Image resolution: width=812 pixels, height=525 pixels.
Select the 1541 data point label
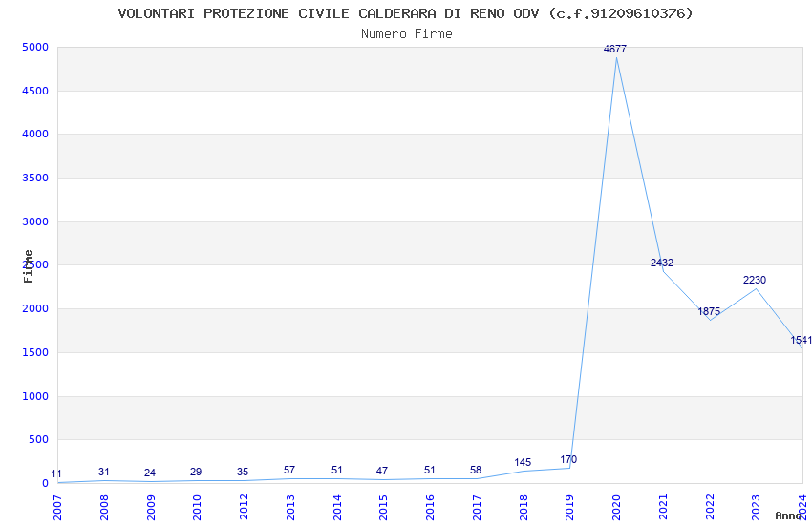point(801,340)
